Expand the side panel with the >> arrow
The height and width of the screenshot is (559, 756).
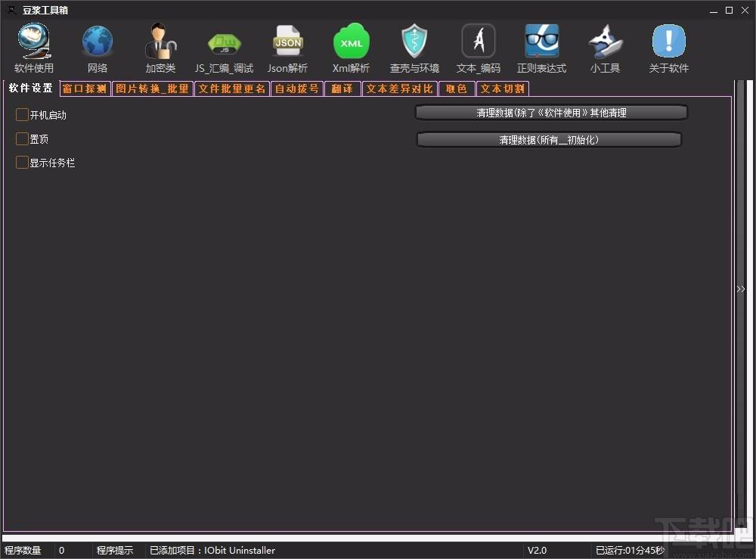click(x=741, y=289)
